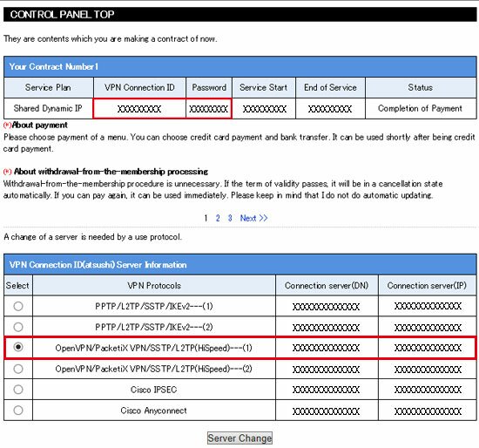Click the VPN Connection ID value cell
This screenshot has height=448, width=479.
(139, 109)
